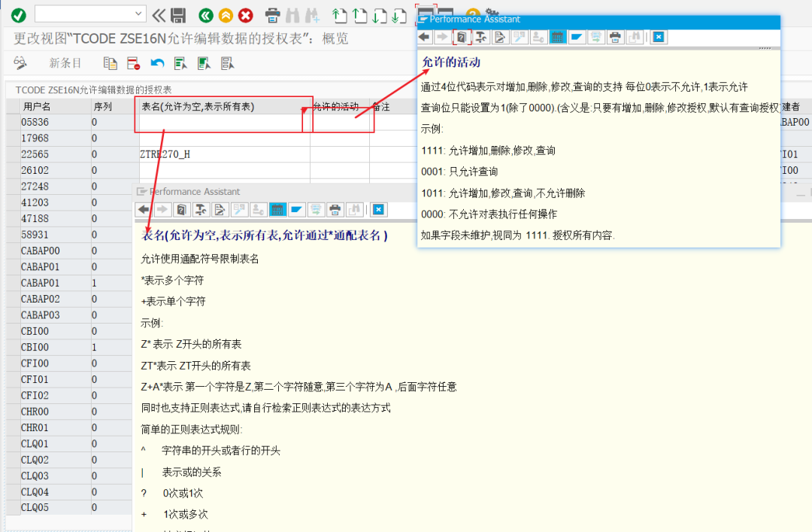Click the ZTRE270_H table name cell
The image size is (812, 532).
(224, 154)
